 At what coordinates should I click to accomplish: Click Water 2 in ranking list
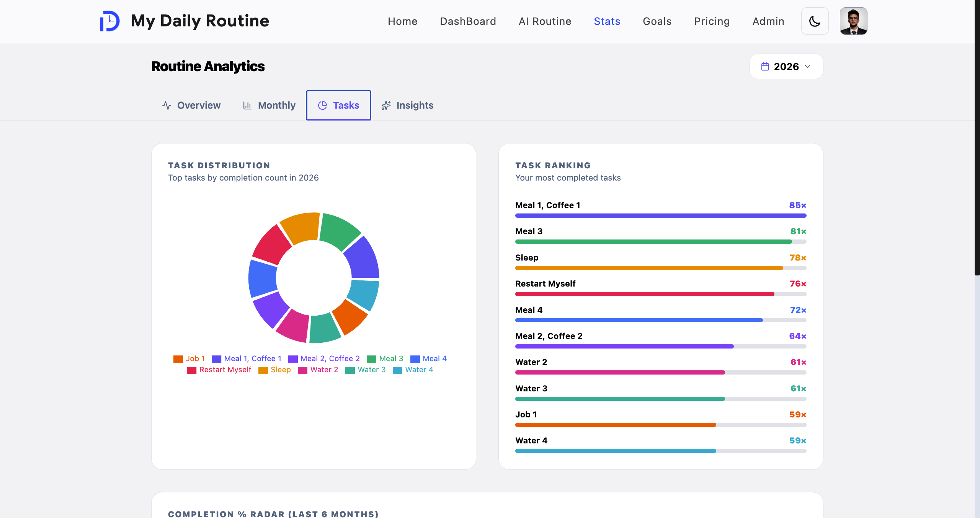click(531, 362)
